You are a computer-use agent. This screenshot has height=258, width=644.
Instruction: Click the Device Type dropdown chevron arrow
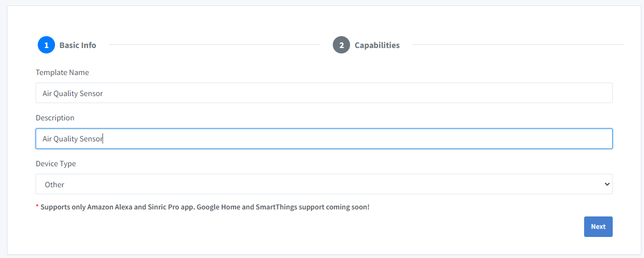pyautogui.click(x=607, y=184)
